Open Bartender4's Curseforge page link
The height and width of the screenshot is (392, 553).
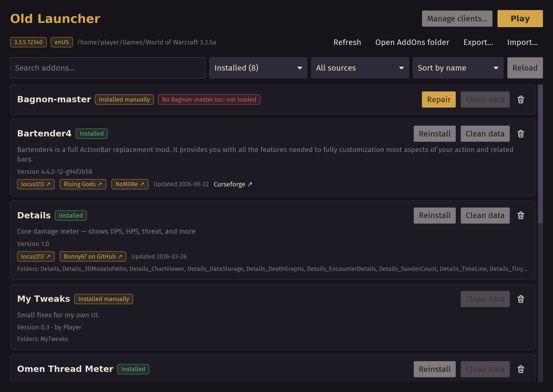(233, 184)
